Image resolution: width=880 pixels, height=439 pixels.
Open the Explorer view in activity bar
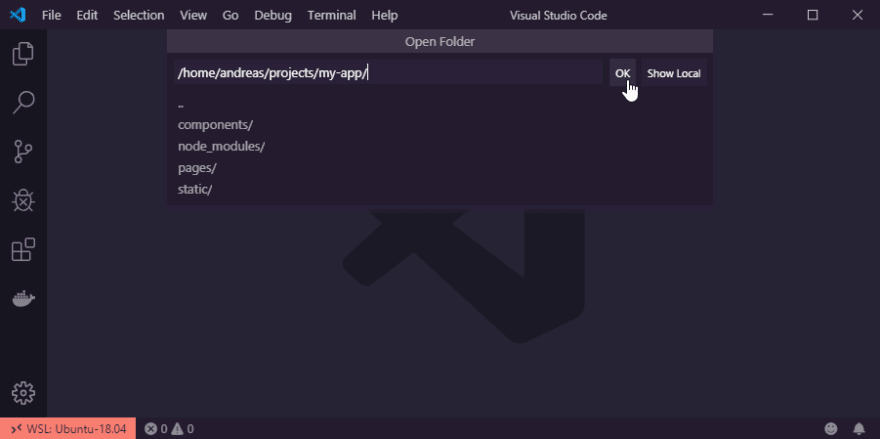(23, 54)
